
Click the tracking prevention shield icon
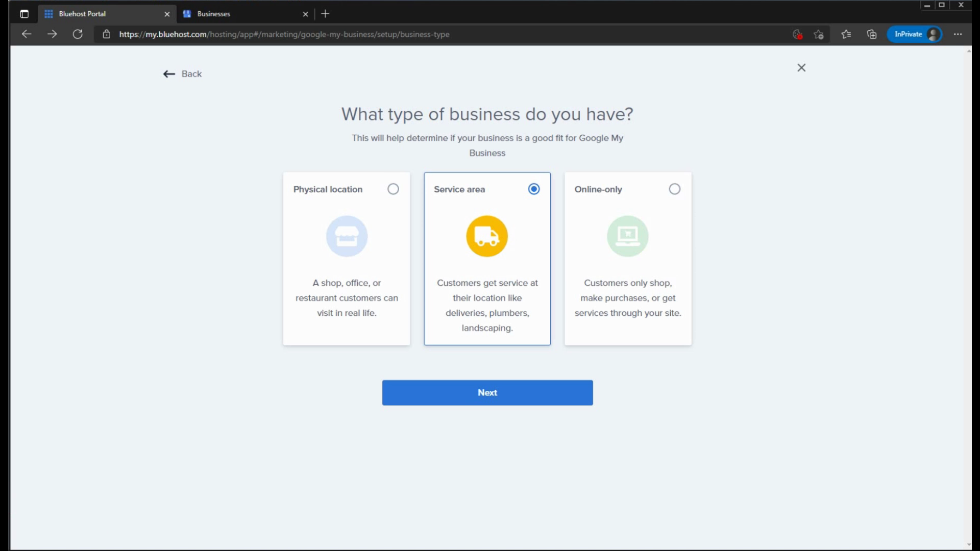click(x=797, y=34)
